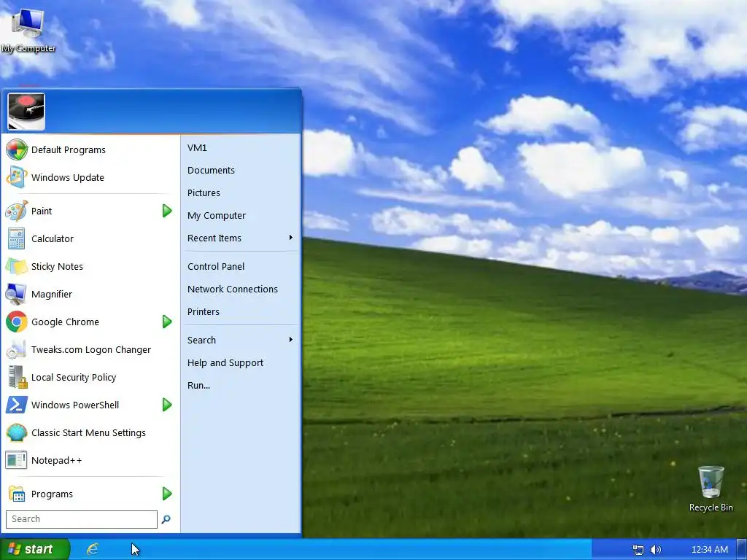Click the volume speaker tray icon

656,550
